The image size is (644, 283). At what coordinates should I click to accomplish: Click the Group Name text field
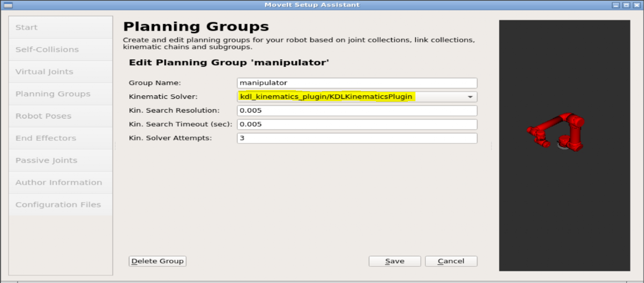(x=357, y=83)
